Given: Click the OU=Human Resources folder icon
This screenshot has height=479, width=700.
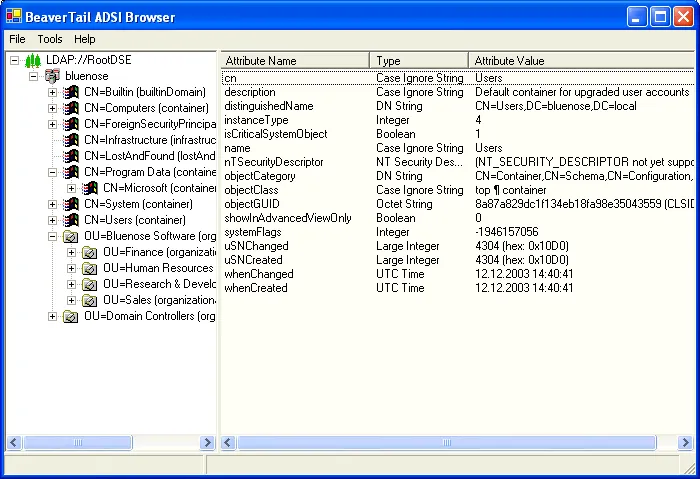Looking at the screenshot, I should [90, 269].
